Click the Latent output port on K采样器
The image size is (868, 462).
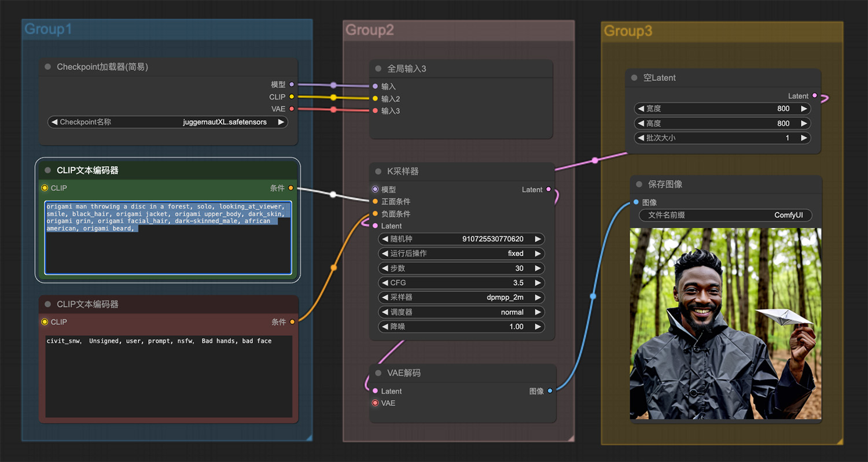coord(549,189)
